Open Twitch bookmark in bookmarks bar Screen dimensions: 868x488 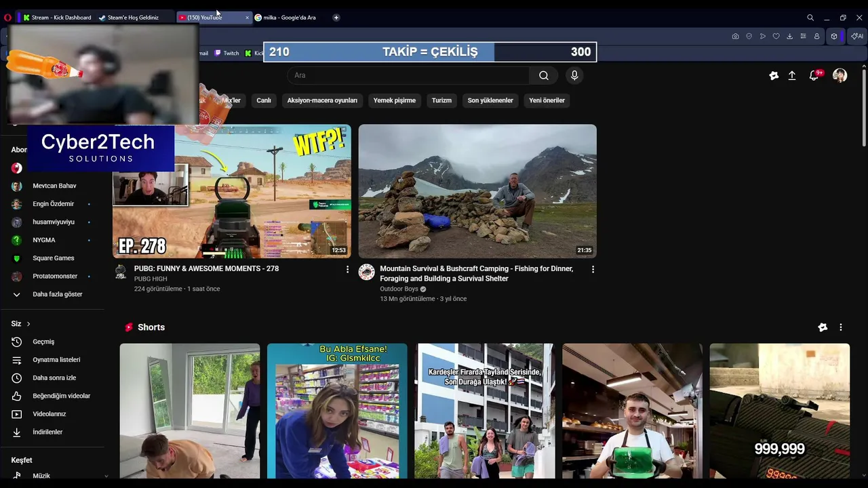tap(226, 53)
